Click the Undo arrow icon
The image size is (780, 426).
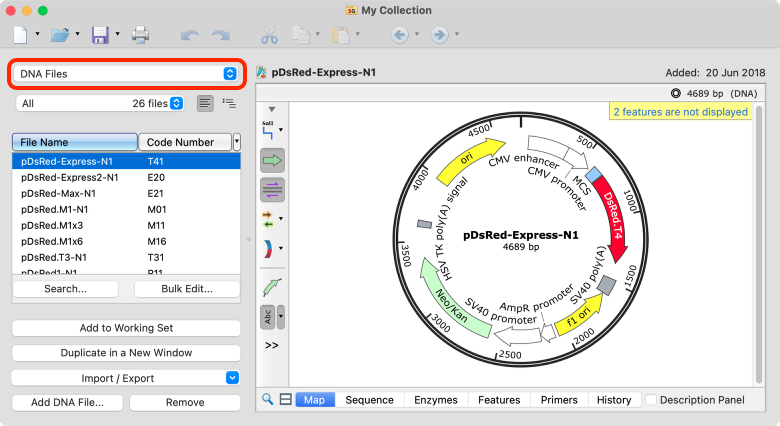coord(190,35)
